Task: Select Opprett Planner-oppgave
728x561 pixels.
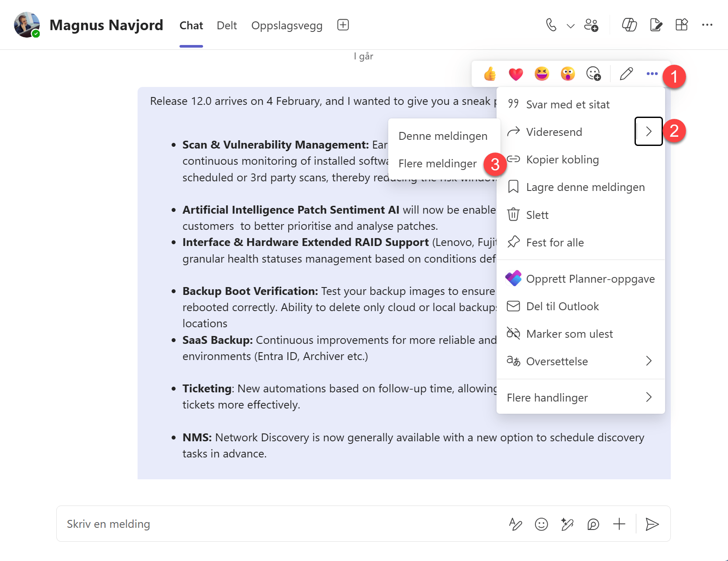Action: (590, 278)
